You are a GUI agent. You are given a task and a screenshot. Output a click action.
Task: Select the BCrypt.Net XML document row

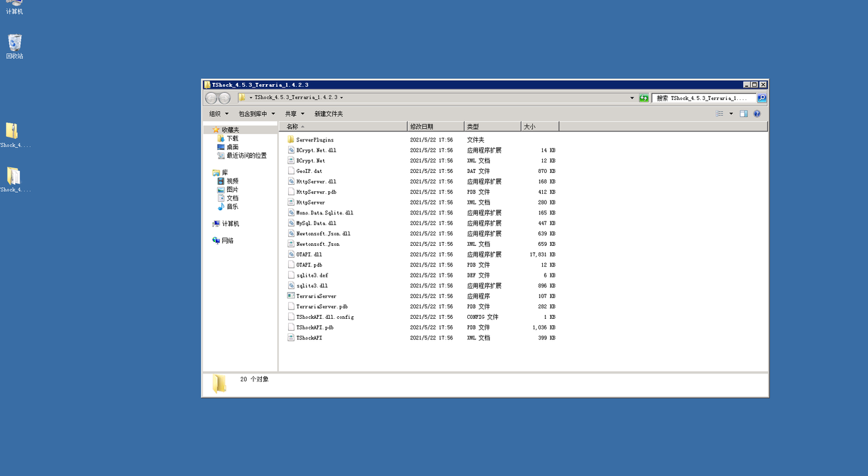point(421,160)
